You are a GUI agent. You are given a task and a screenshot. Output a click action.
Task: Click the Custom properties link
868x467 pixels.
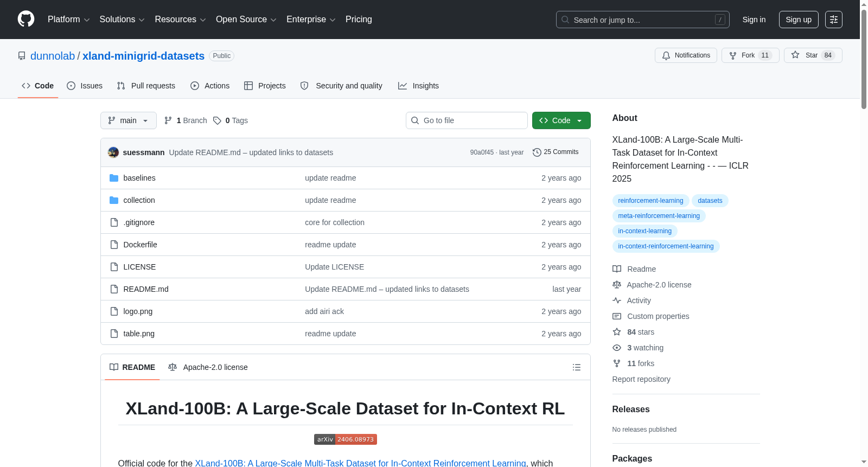click(658, 316)
